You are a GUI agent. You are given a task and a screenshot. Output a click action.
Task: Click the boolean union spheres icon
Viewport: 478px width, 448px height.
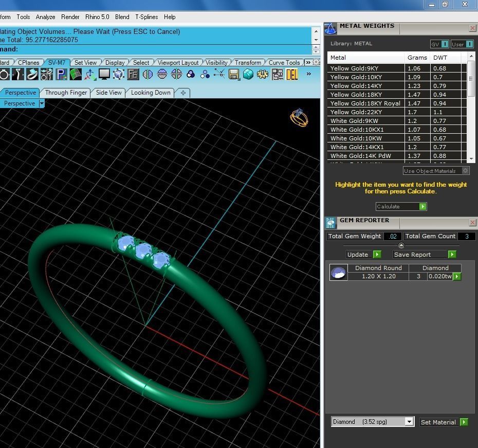(x=191, y=74)
